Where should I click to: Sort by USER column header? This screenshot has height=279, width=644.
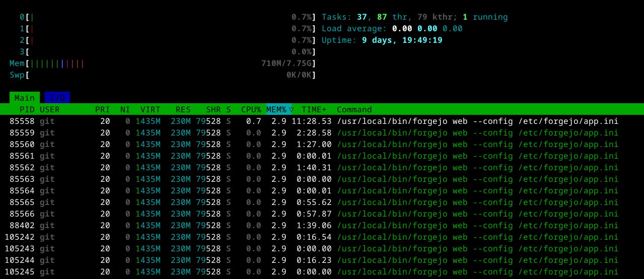click(x=49, y=109)
